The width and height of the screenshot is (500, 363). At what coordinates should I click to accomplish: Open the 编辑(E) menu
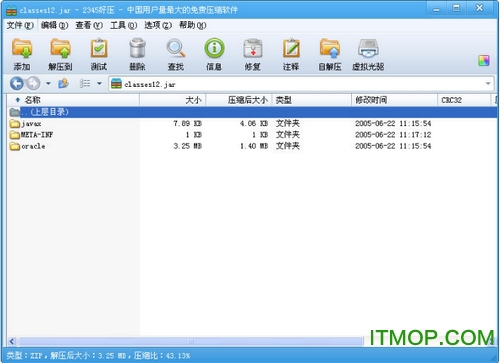coord(55,25)
